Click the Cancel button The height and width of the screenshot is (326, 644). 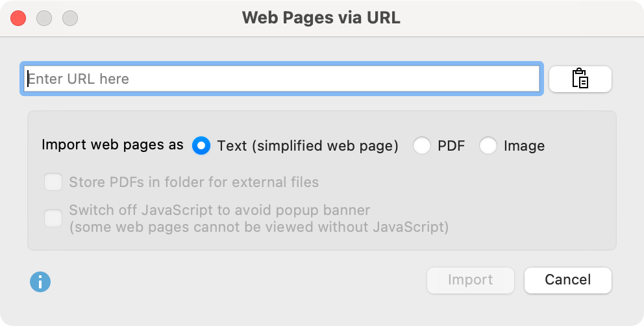567,280
